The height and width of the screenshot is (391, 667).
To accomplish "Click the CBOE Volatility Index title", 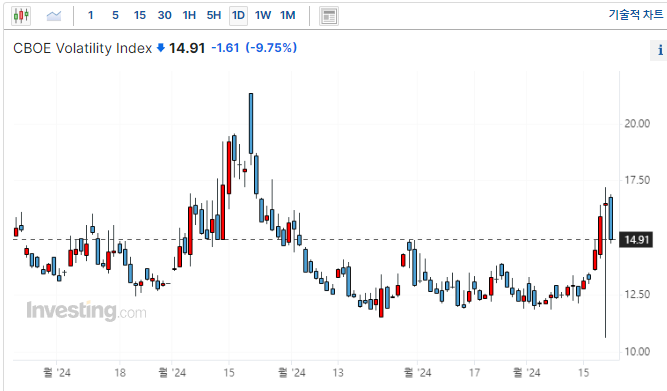I will (83, 48).
